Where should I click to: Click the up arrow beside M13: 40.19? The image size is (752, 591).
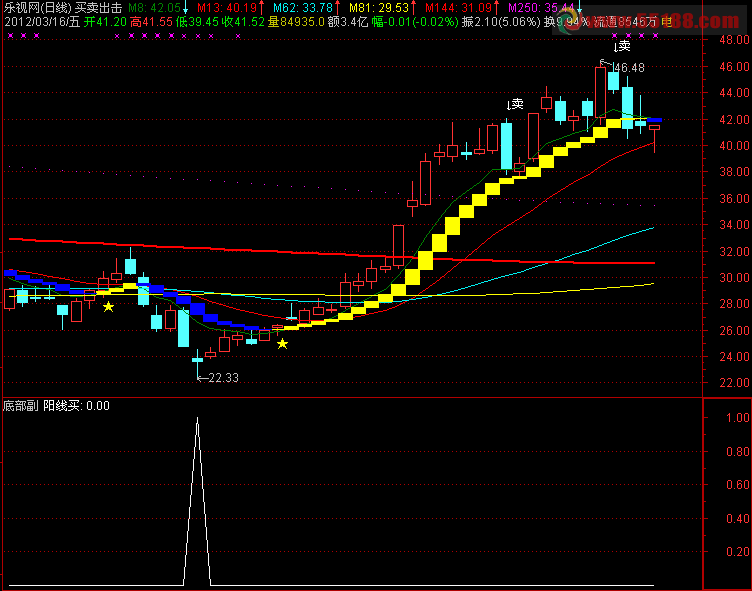[x=262, y=8]
